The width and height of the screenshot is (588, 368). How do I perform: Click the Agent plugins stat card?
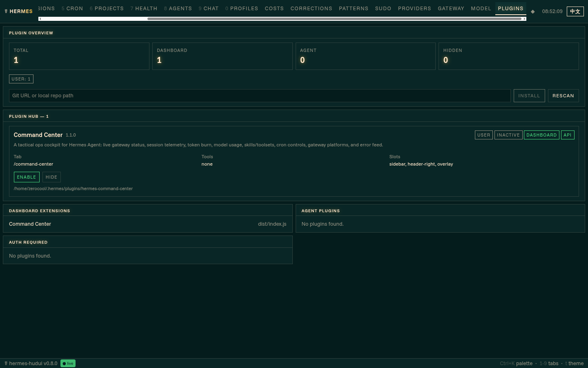point(365,56)
